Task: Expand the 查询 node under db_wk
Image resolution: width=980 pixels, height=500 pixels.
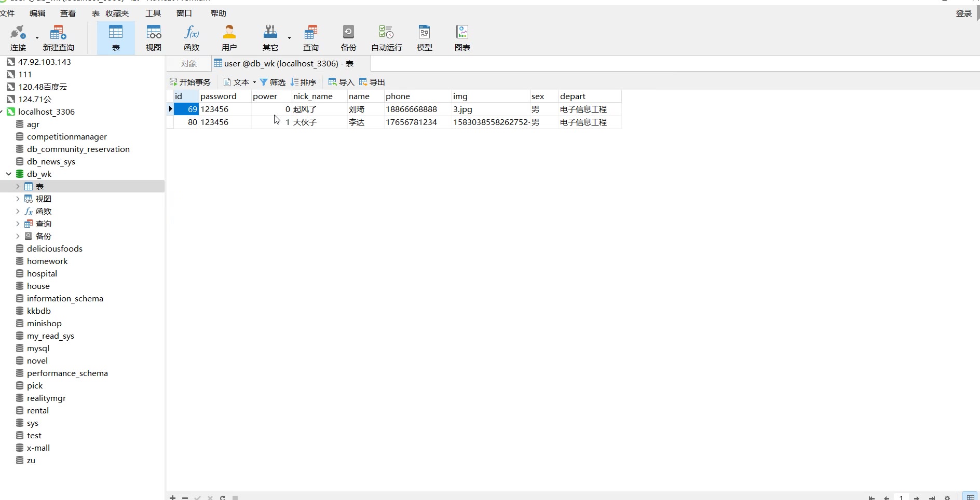Action: pos(18,224)
